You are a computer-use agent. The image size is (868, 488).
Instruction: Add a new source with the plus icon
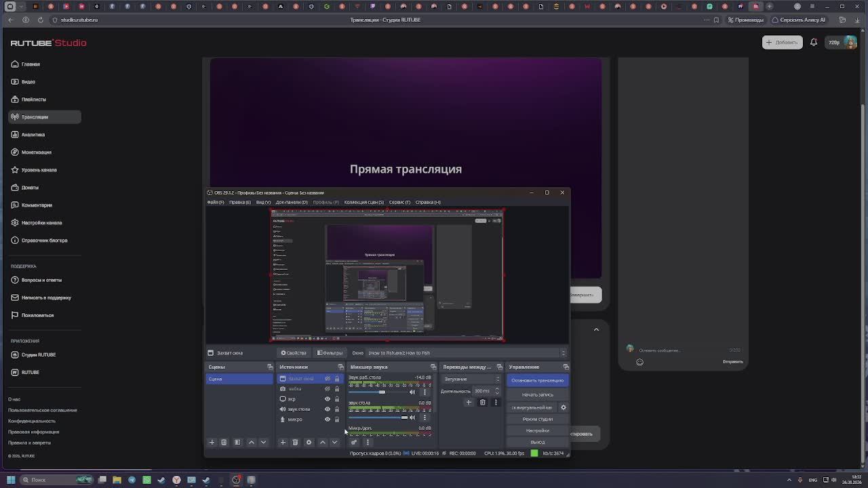click(283, 443)
